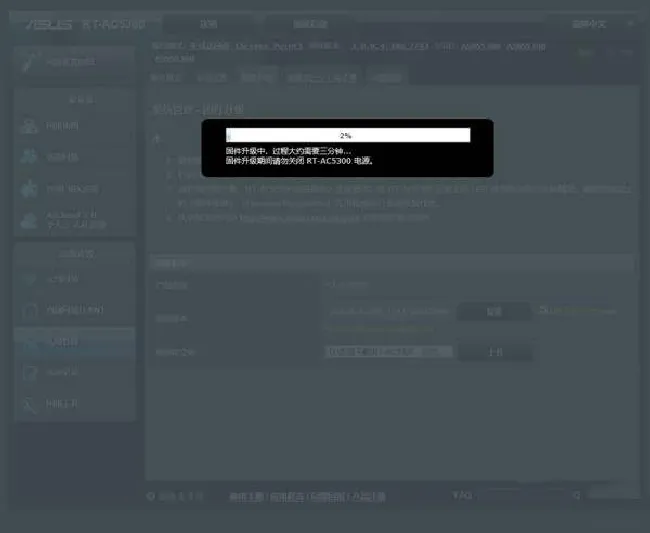
Task: Click the footer search magnifier icon
Action: point(577,495)
